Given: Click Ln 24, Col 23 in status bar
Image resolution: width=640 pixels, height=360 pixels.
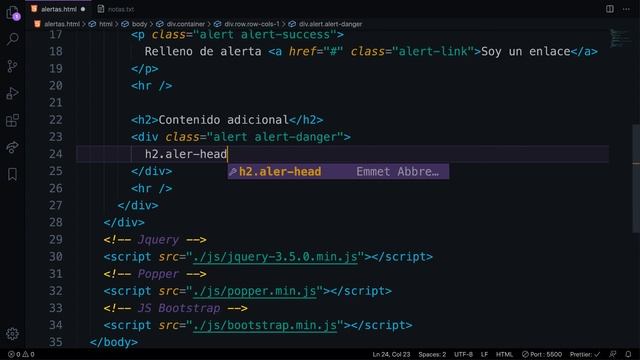Looking at the screenshot, I should click(x=391, y=354).
